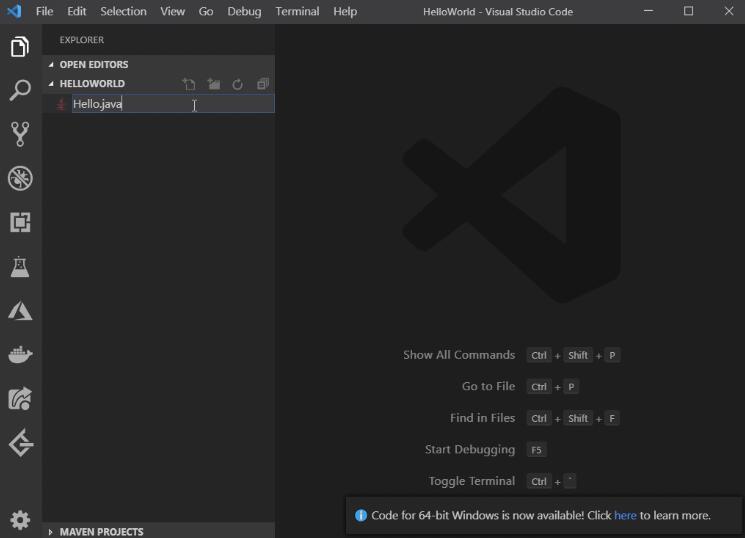Open the Debug menu
745x538 pixels.
pos(244,11)
